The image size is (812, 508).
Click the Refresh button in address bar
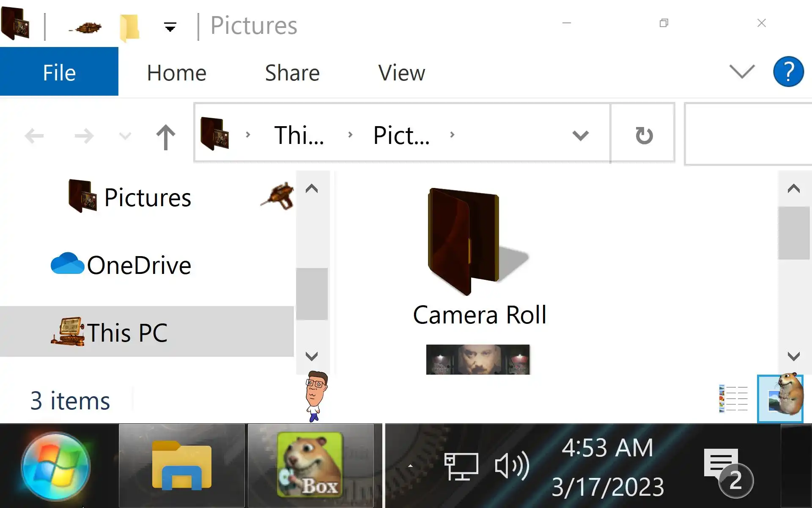pyautogui.click(x=644, y=135)
